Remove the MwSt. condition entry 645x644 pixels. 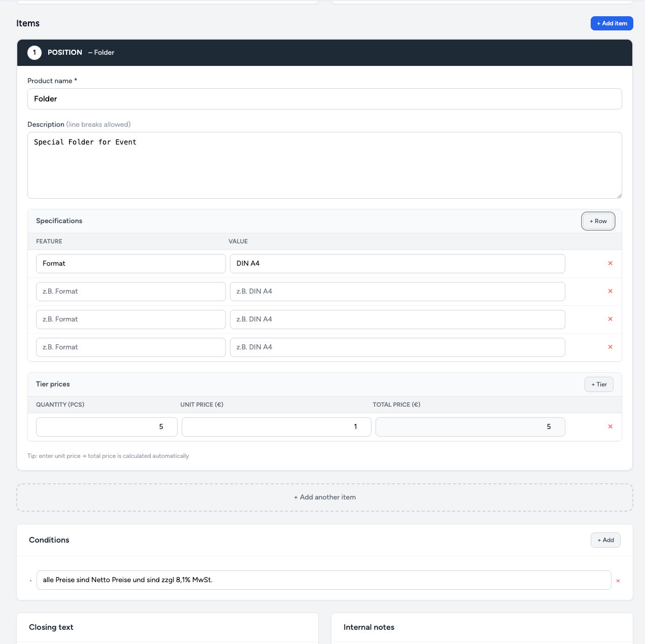(618, 581)
